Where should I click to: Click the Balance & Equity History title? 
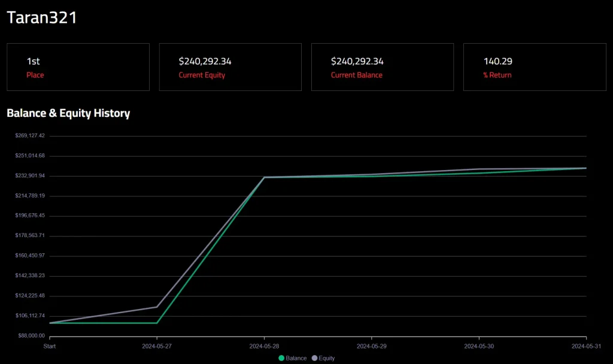(68, 113)
